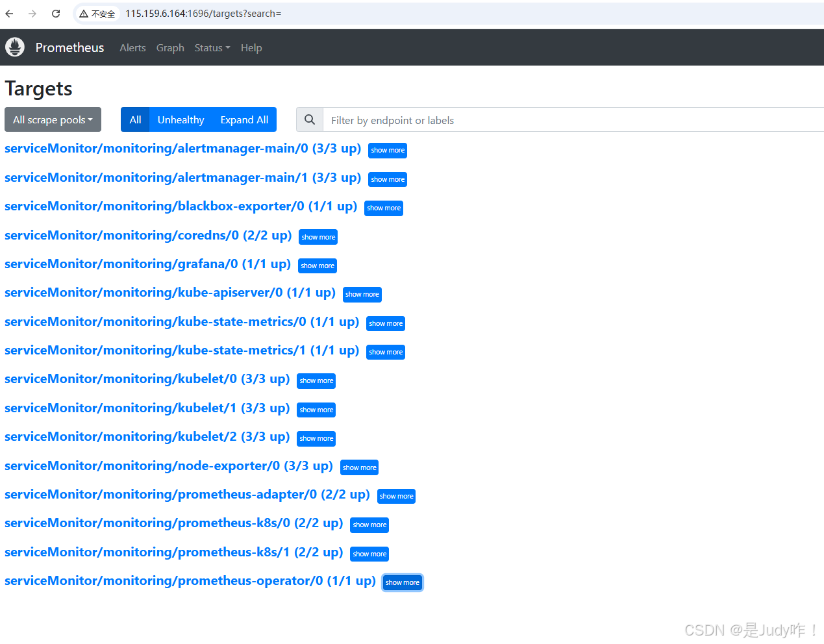Image resolution: width=824 pixels, height=644 pixels.
Task: Show more for node-exporter/0
Action: pos(360,467)
